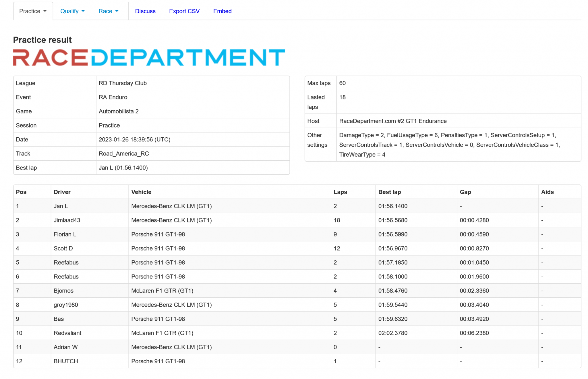The width and height of the screenshot is (588, 379).
Task: Select gap value 00:06.2380
Action: (474, 333)
